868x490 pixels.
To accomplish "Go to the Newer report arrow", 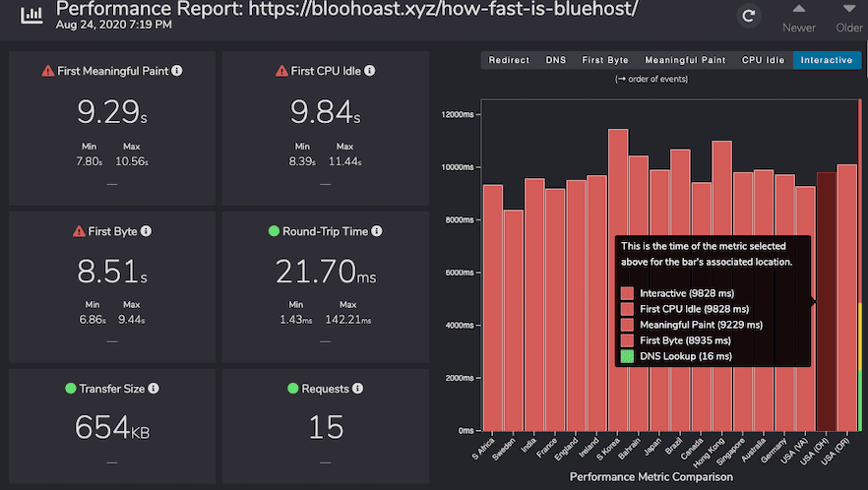I will [798, 16].
